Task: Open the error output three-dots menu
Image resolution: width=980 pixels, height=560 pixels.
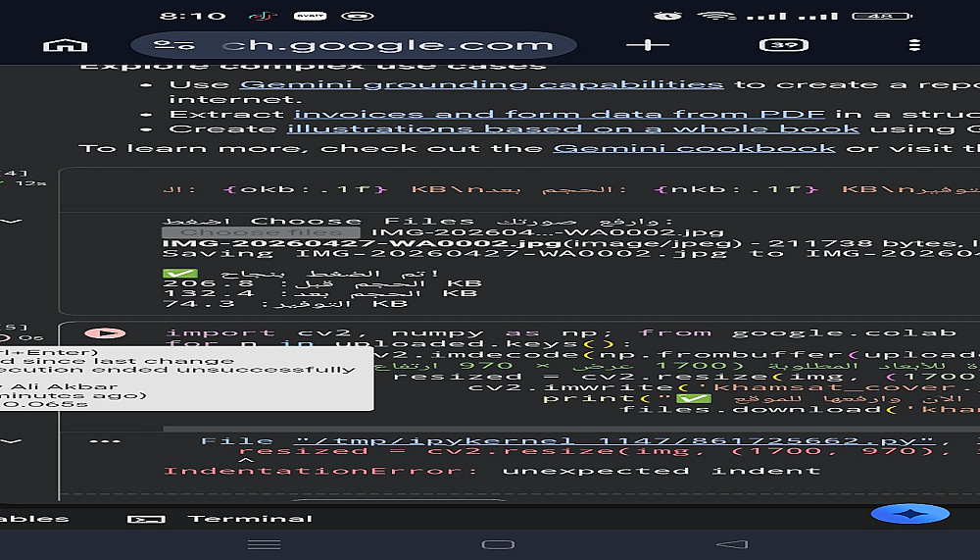Action: point(105,441)
